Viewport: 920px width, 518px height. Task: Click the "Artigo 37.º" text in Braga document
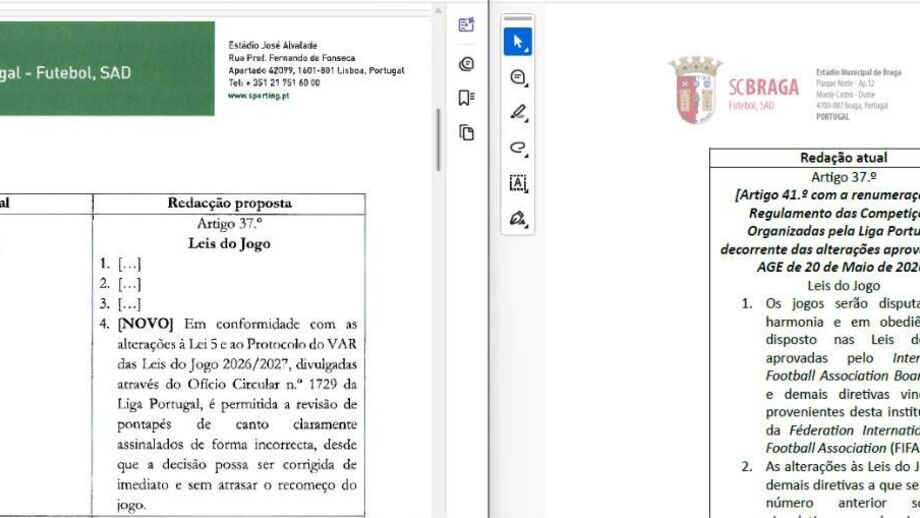[844, 177]
